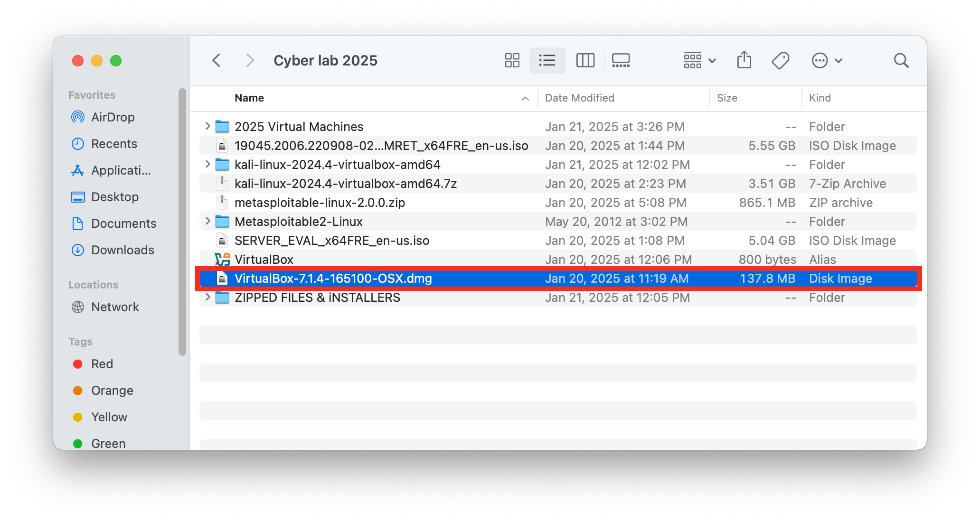Close the Finder window with red button

[78, 61]
